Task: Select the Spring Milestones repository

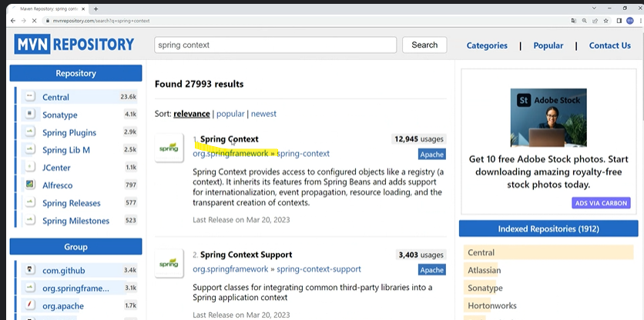Action: (x=75, y=221)
